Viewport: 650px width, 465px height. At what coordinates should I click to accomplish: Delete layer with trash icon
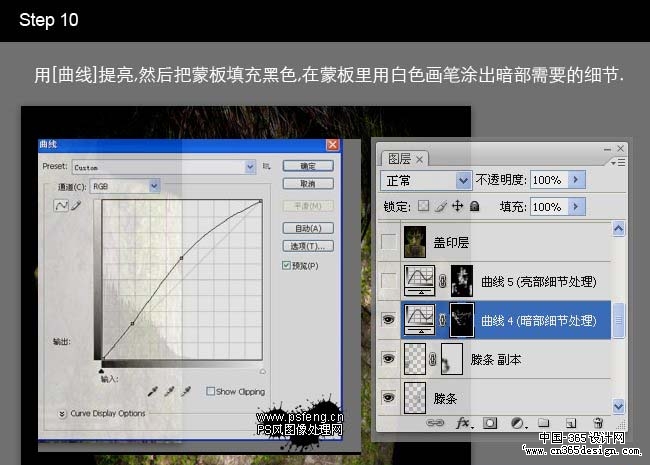tap(598, 423)
